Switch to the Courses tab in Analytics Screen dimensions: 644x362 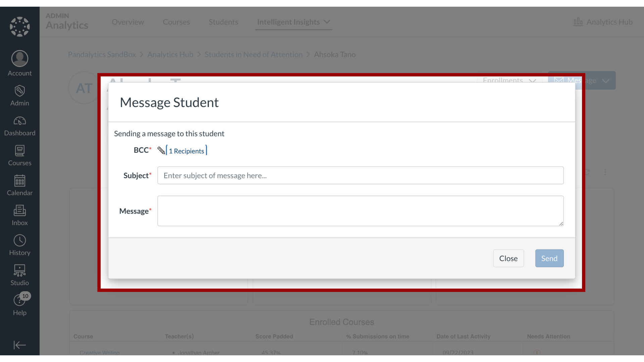[176, 22]
